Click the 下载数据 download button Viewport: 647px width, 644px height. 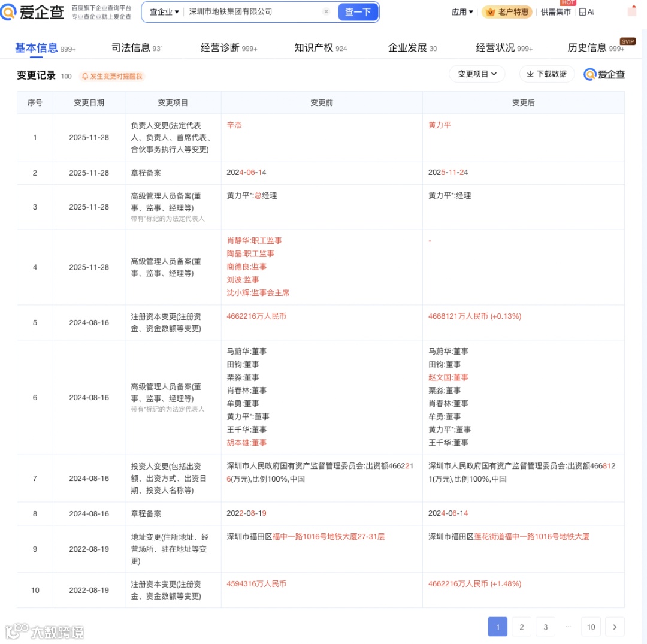pyautogui.click(x=547, y=74)
